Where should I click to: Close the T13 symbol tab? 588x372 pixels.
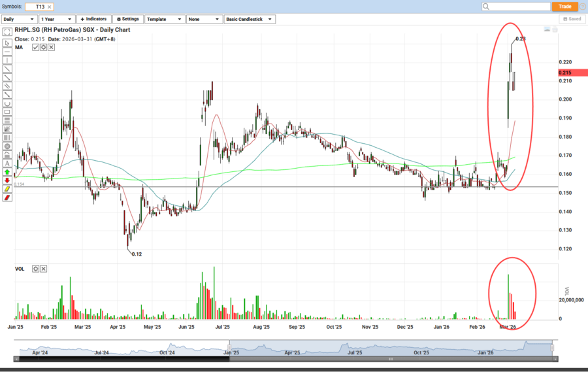[x=50, y=7]
